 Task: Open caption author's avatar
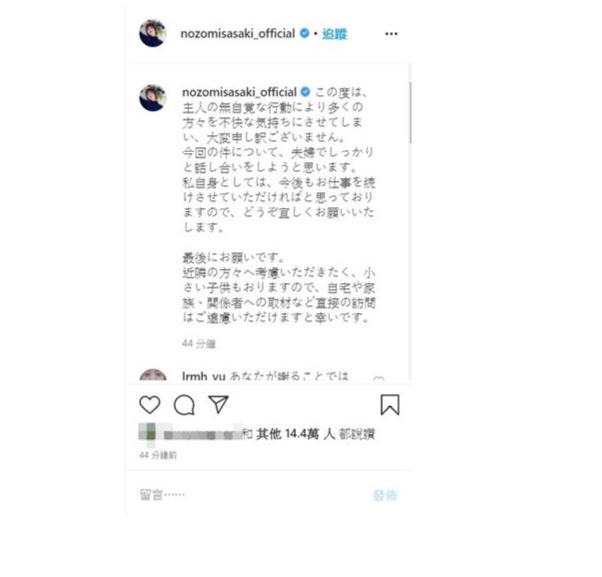click(152, 98)
